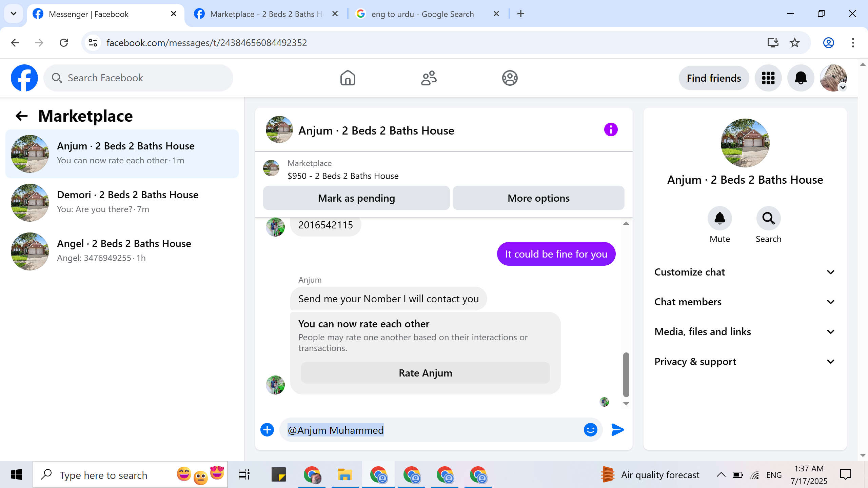Image resolution: width=868 pixels, height=488 pixels.
Task: Open the $950 listing thumbnail in chat header
Action: point(271,168)
